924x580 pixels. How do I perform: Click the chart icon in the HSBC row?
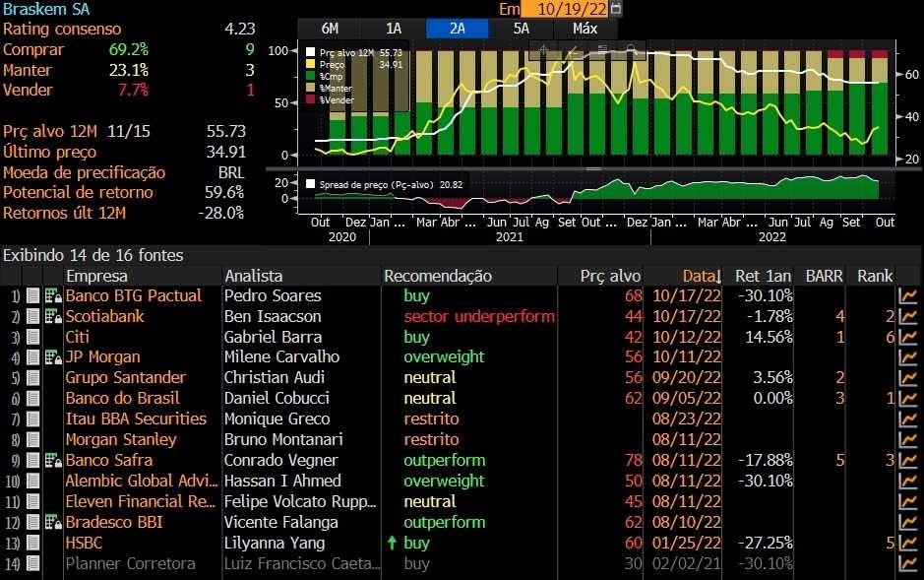coord(908,543)
